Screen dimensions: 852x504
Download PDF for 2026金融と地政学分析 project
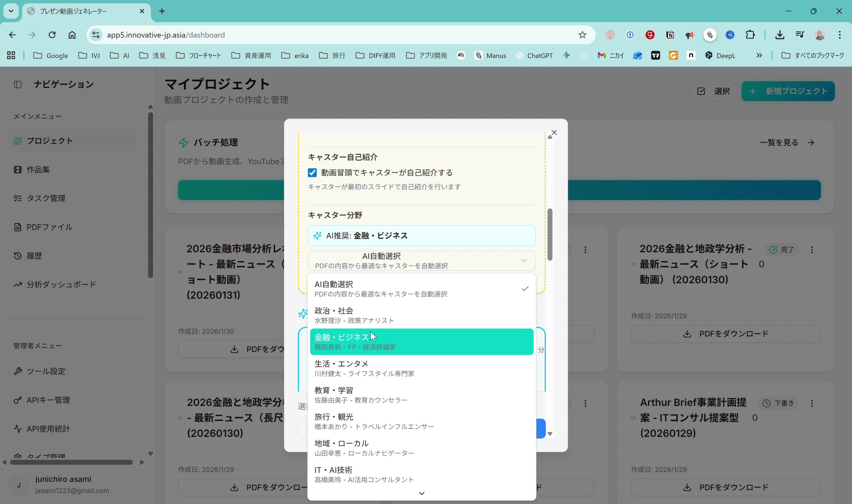pos(725,333)
